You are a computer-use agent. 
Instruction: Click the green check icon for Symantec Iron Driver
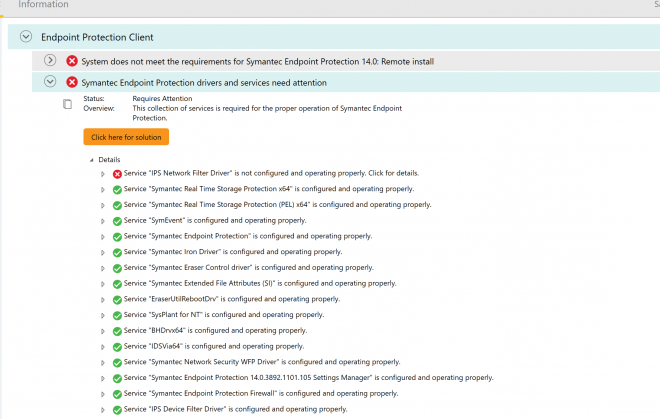(x=117, y=253)
